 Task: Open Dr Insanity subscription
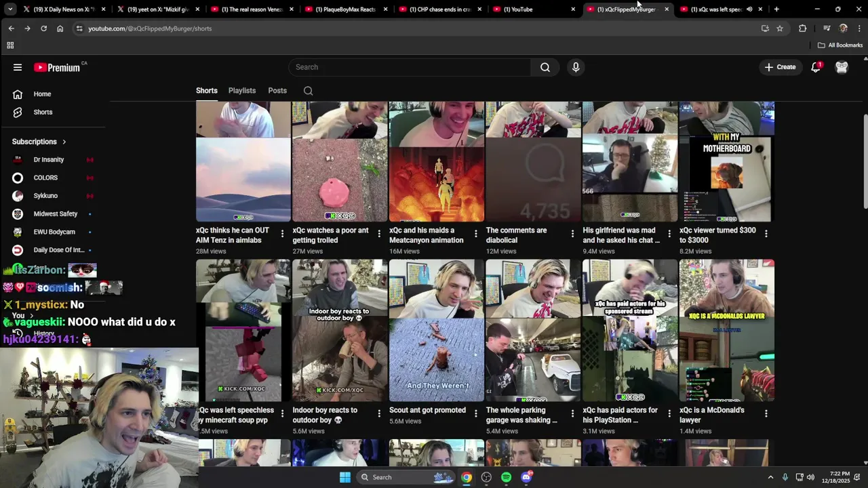[54, 160]
